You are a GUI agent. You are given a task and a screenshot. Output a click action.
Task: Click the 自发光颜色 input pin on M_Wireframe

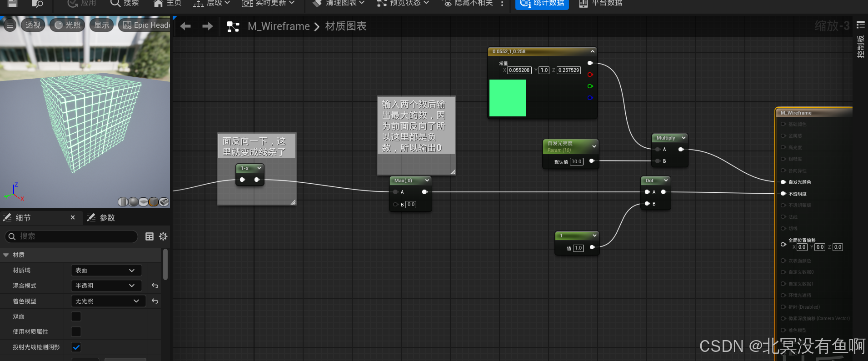click(783, 182)
